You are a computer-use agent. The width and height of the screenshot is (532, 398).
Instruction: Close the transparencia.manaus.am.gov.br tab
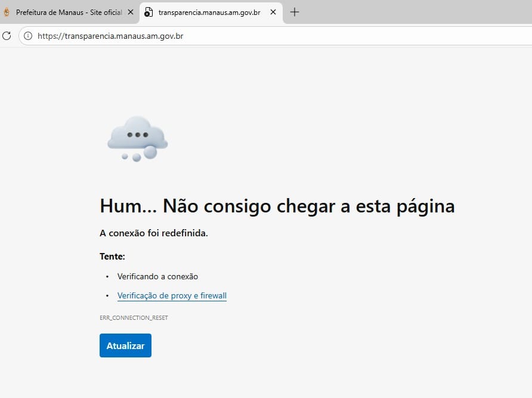point(273,12)
